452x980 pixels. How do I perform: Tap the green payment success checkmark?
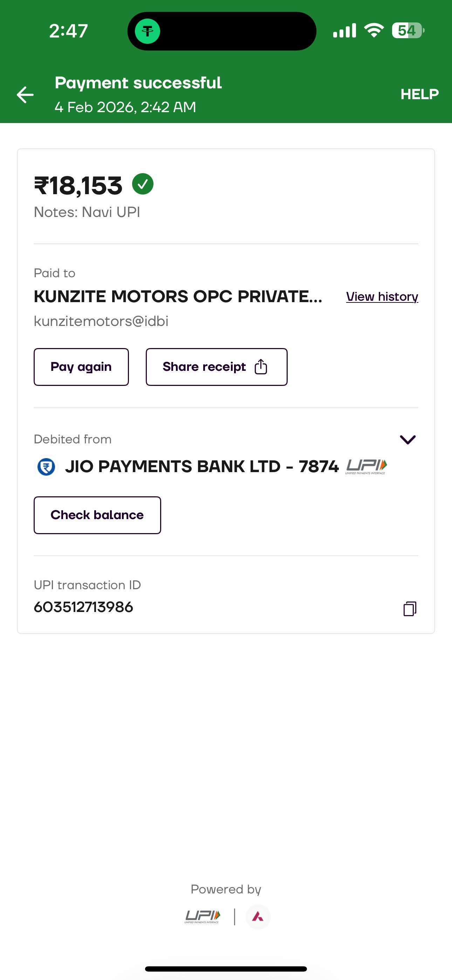click(143, 184)
